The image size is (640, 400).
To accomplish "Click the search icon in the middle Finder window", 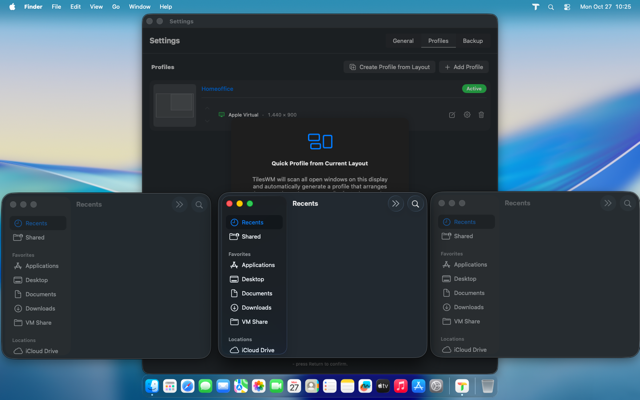I will point(416,204).
